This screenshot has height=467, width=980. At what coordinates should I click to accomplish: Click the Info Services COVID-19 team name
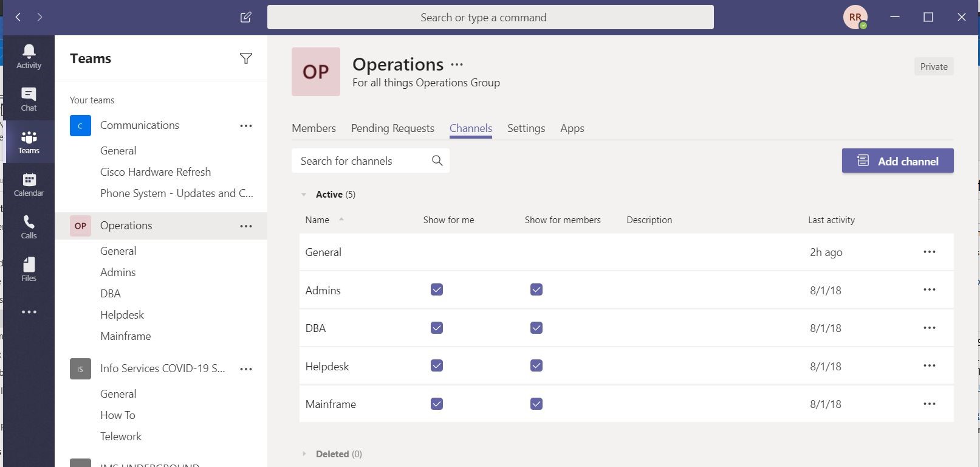click(x=163, y=368)
